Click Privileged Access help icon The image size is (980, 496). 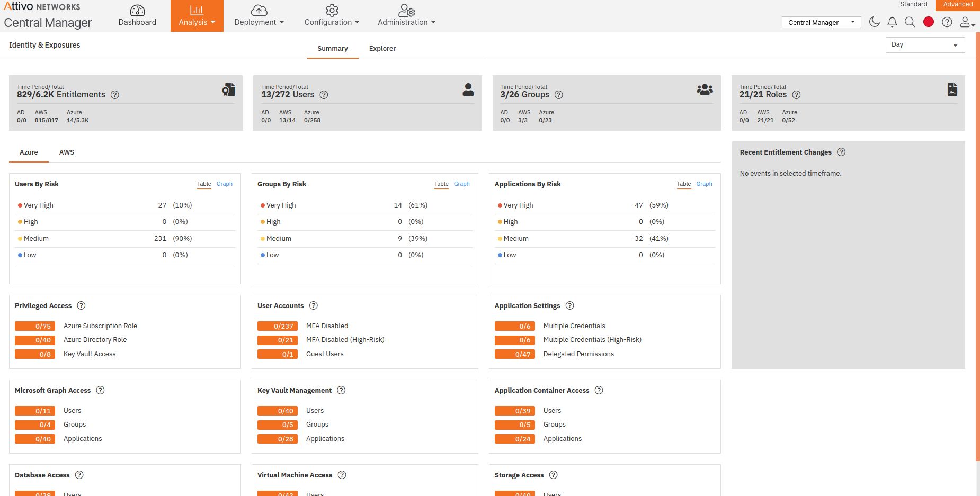tap(81, 305)
